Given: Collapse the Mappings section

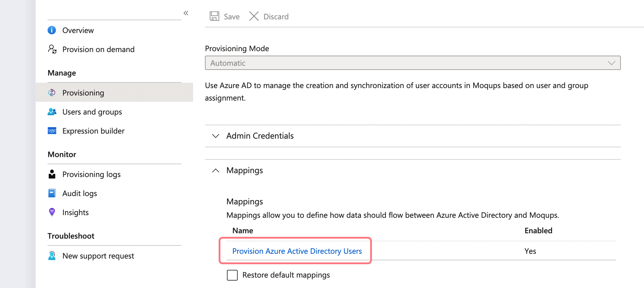Looking at the screenshot, I should (x=216, y=170).
